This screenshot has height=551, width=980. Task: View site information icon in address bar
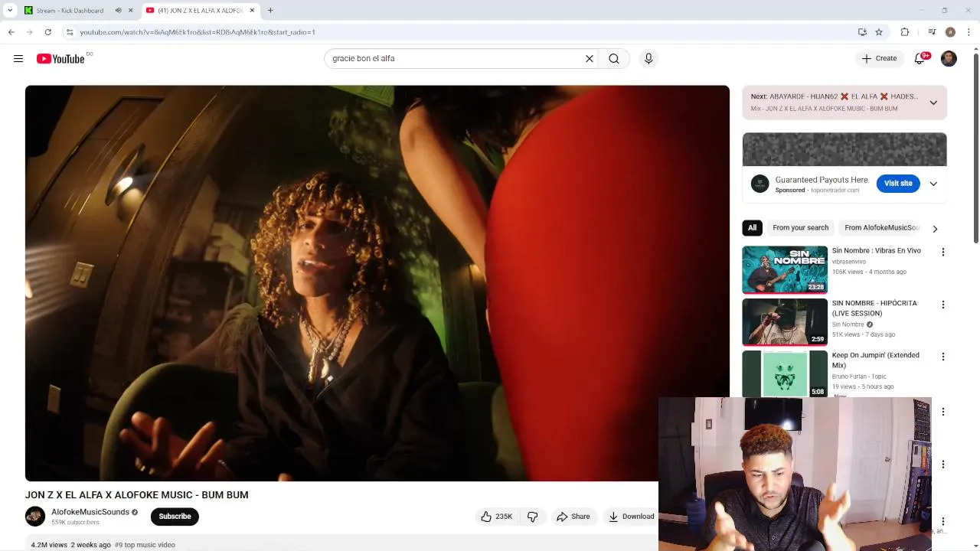click(x=69, y=32)
